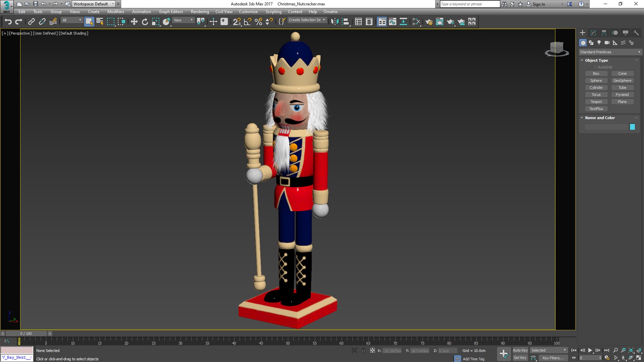Screen dimensions: 644x362
Task: Toggle Auto Key animation mode
Action: 520,350
